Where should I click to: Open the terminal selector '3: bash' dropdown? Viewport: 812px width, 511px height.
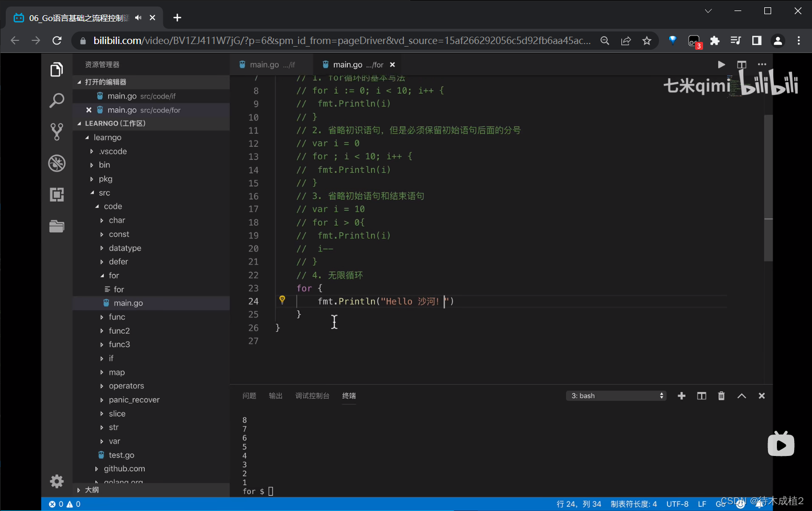pyautogui.click(x=616, y=396)
